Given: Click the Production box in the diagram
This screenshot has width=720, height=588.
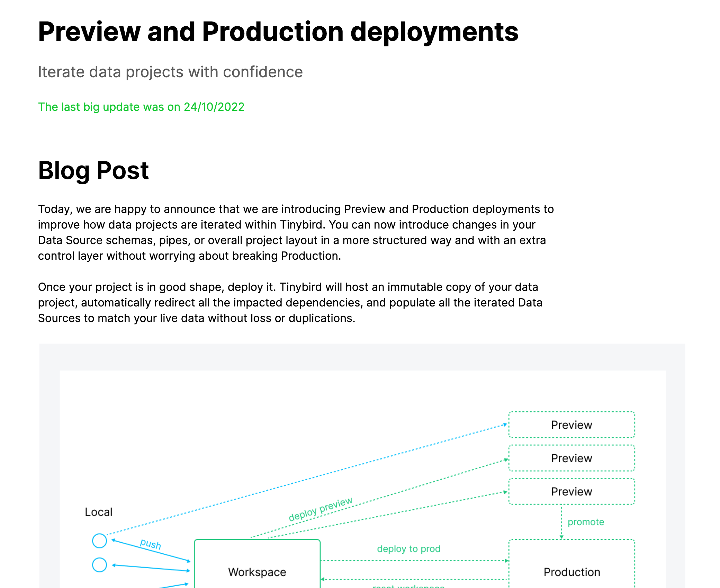Looking at the screenshot, I should point(571,571).
